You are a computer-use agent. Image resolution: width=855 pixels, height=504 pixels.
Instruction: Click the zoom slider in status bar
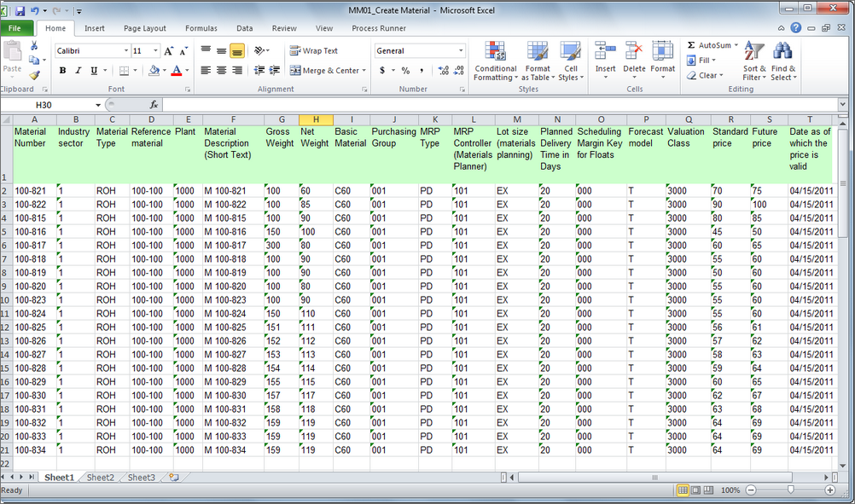[x=790, y=490]
